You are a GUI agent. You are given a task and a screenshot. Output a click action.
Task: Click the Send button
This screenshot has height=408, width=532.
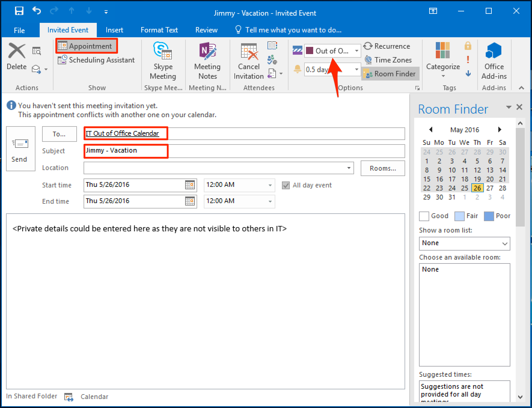pos(20,149)
